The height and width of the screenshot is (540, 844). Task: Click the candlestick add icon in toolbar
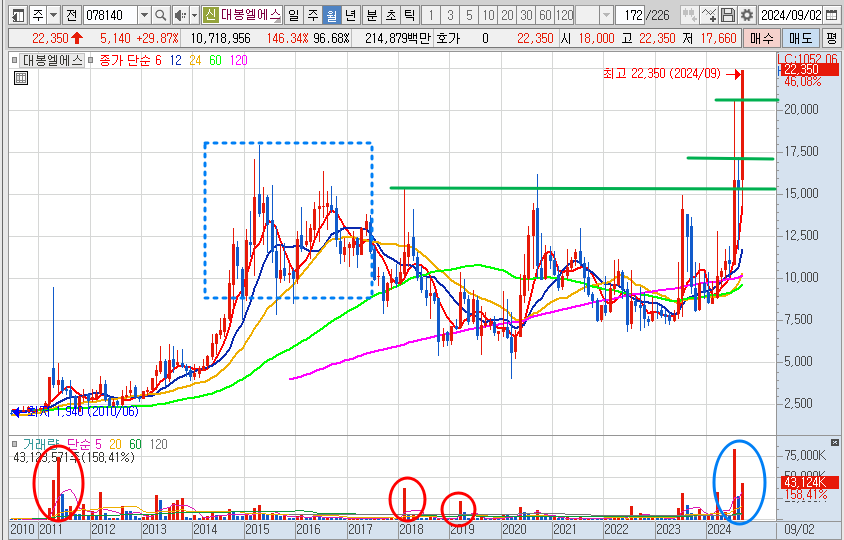690,15
